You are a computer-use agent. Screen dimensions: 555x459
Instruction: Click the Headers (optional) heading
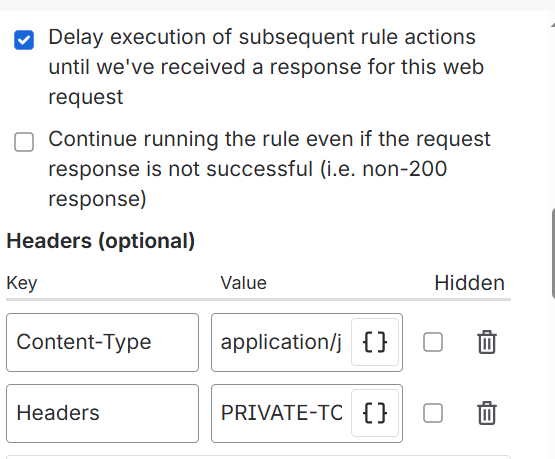pos(101,241)
